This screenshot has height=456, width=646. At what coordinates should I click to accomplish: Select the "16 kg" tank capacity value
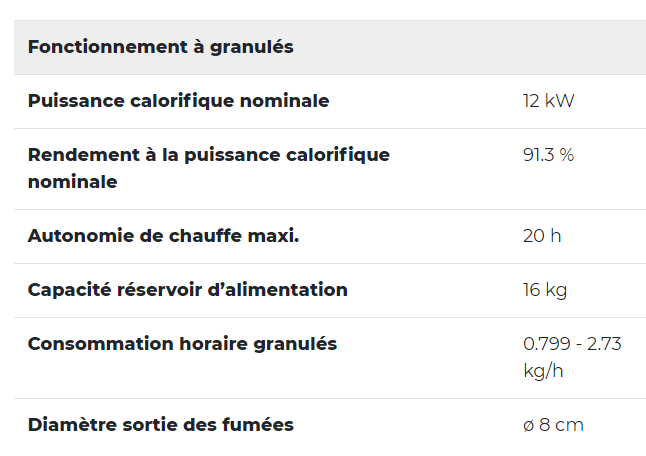coord(545,290)
